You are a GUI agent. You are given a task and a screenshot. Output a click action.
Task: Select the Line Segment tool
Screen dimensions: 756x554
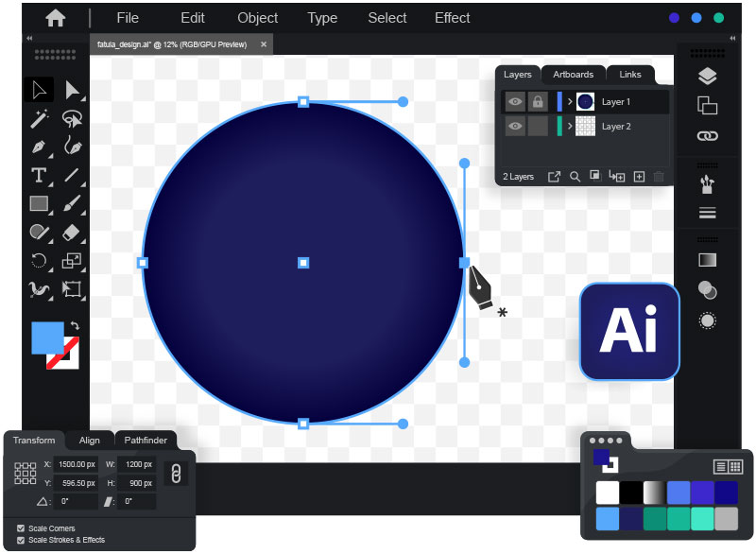pos(72,175)
